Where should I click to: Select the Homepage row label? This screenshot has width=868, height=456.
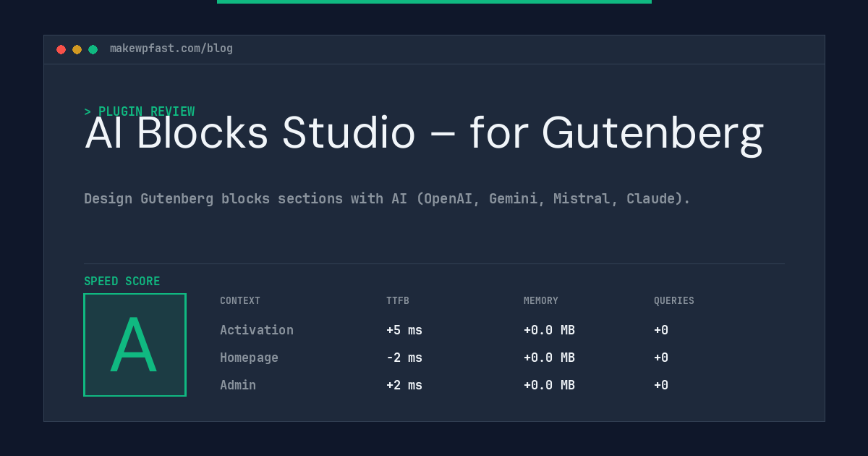[x=249, y=358]
